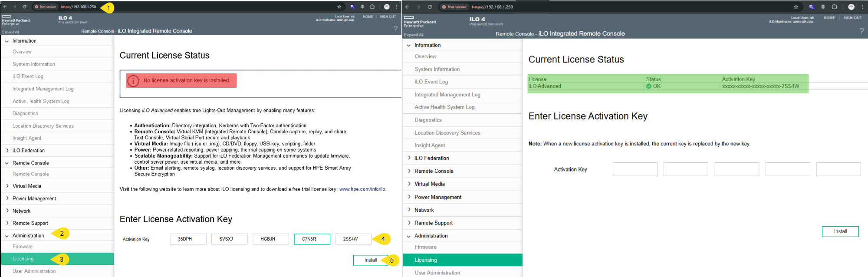Expand Virtual Media in right window sidebar
868x277 pixels.
point(409,184)
